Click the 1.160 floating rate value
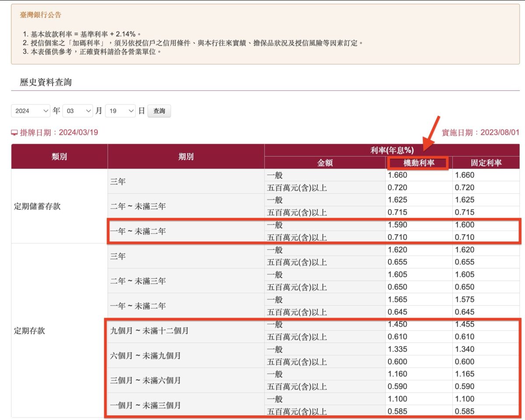 pos(398,374)
